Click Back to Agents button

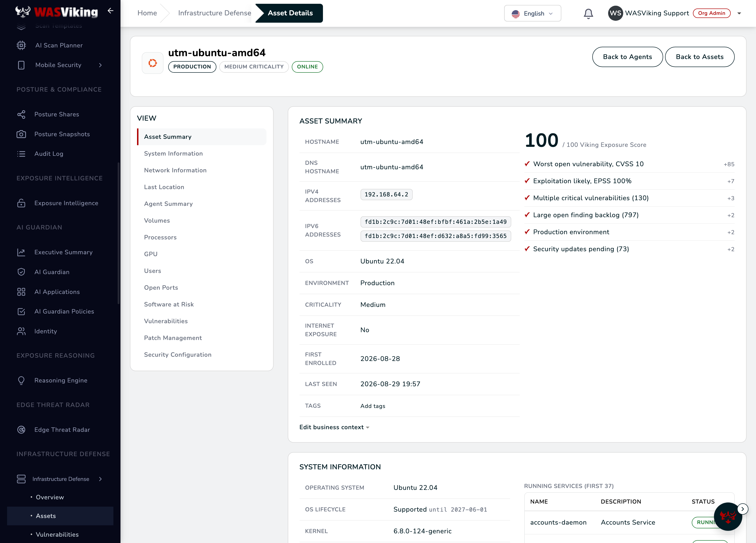tap(627, 57)
